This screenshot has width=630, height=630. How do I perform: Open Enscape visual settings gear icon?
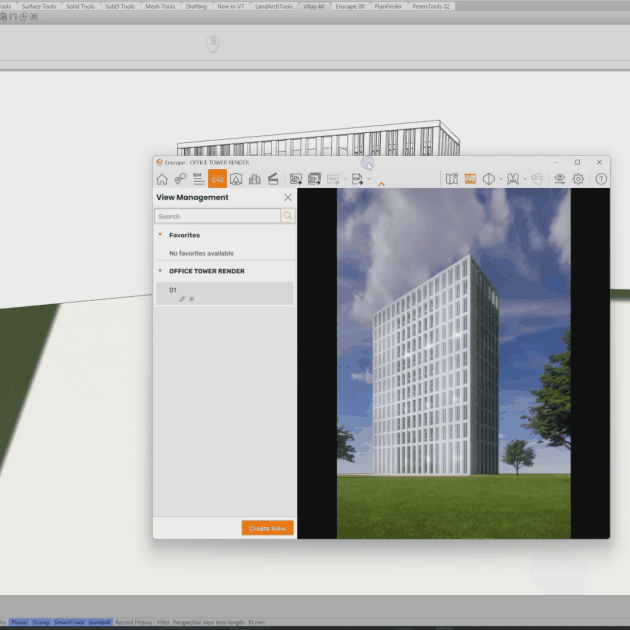click(x=578, y=179)
